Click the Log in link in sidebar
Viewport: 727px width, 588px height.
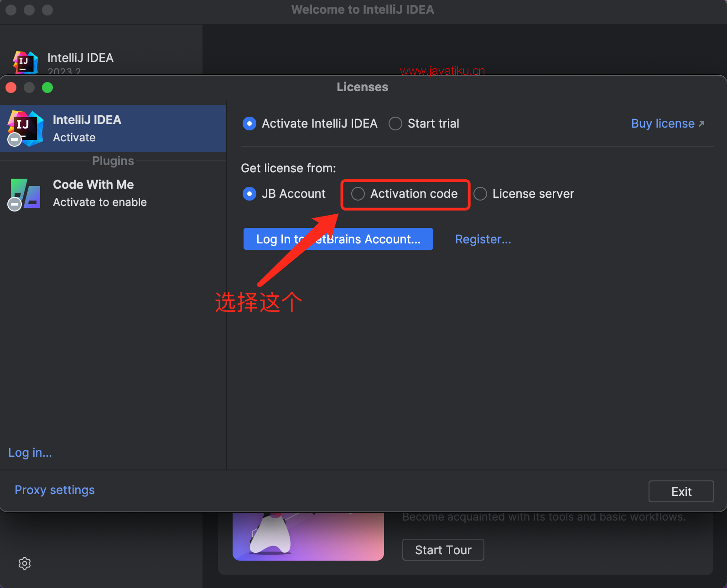coord(30,453)
